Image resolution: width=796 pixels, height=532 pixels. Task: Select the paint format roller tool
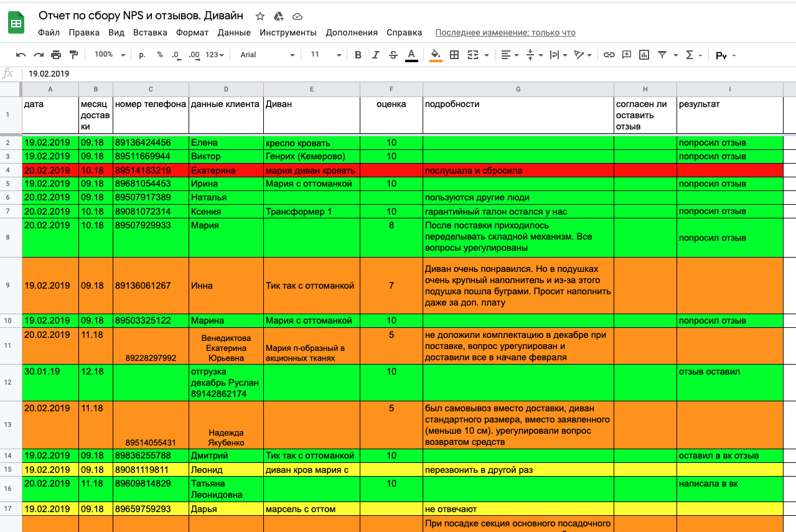(73, 55)
